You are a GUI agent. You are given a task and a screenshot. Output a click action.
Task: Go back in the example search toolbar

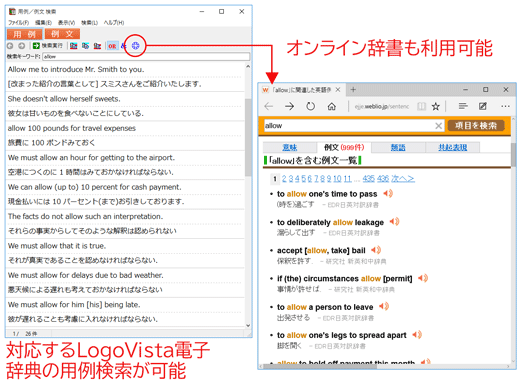click(10, 46)
